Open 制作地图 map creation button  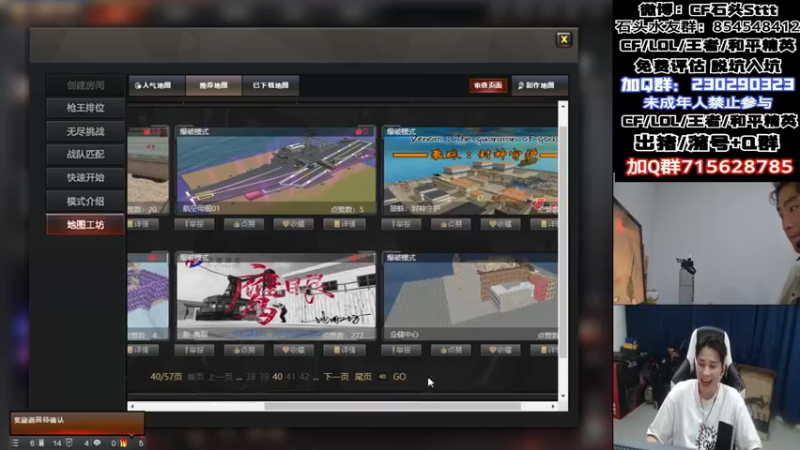click(539, 85)
